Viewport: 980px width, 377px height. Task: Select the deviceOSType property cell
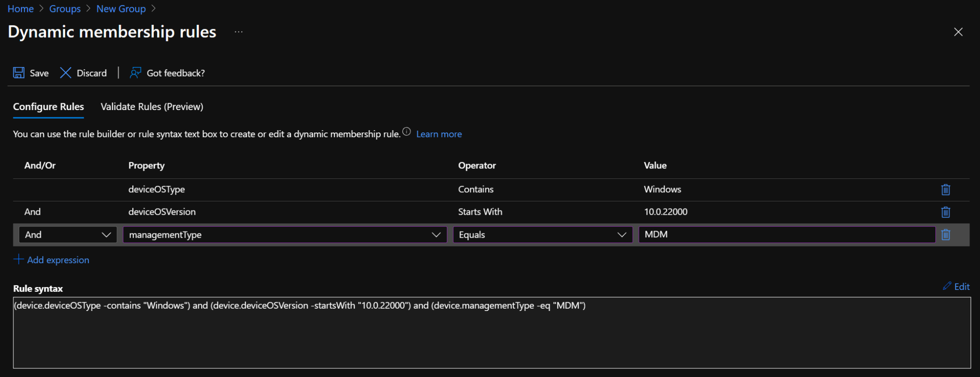157,189
